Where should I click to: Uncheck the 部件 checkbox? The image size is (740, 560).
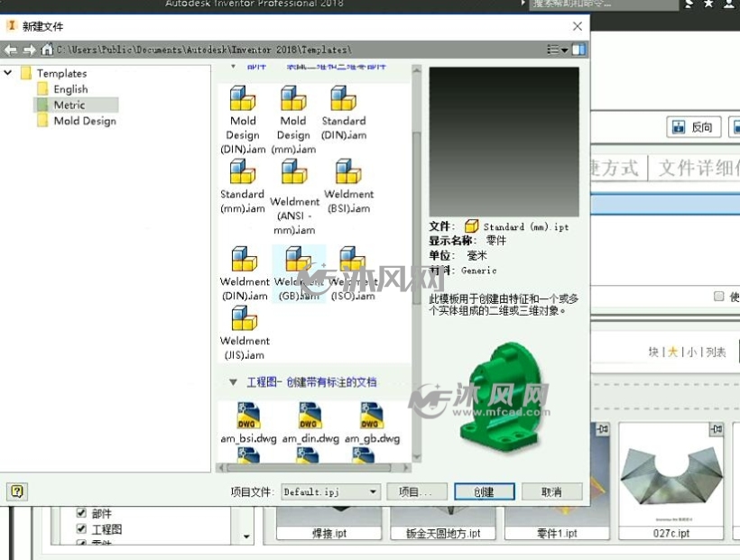[81, 513]
